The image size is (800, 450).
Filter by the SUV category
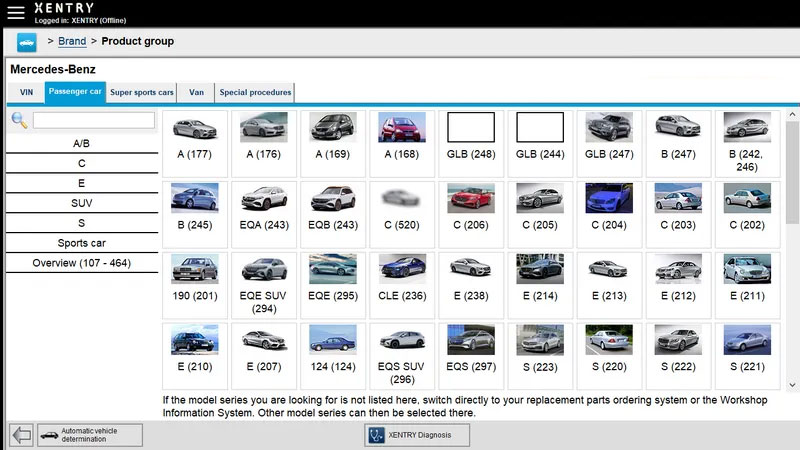pyautogui.click(x=81, y=203)
